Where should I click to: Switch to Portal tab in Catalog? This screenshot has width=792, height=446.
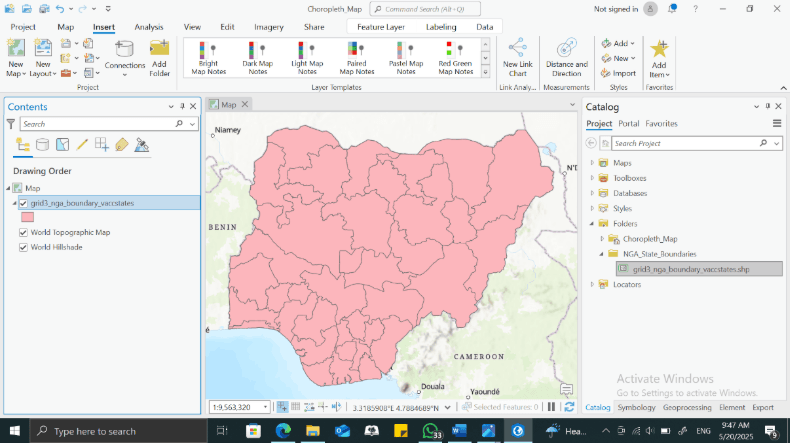coord(628,124)
